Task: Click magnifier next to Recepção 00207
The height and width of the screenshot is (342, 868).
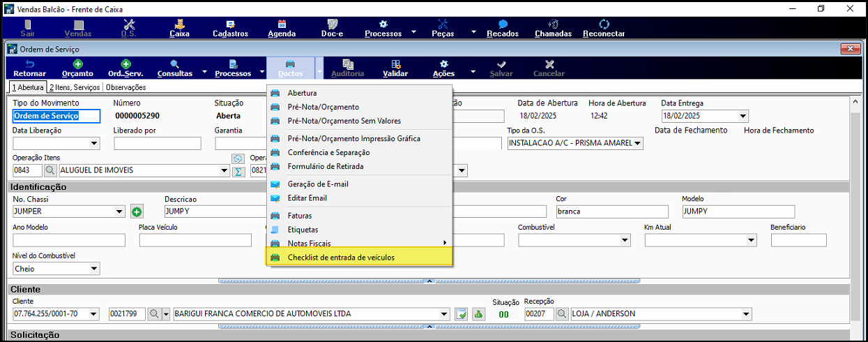Action: pyautogui.click(x=562, y=314)
